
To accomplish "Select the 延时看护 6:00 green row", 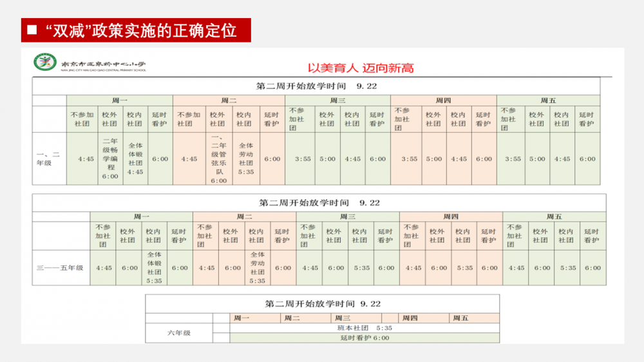I will (365, 338).
